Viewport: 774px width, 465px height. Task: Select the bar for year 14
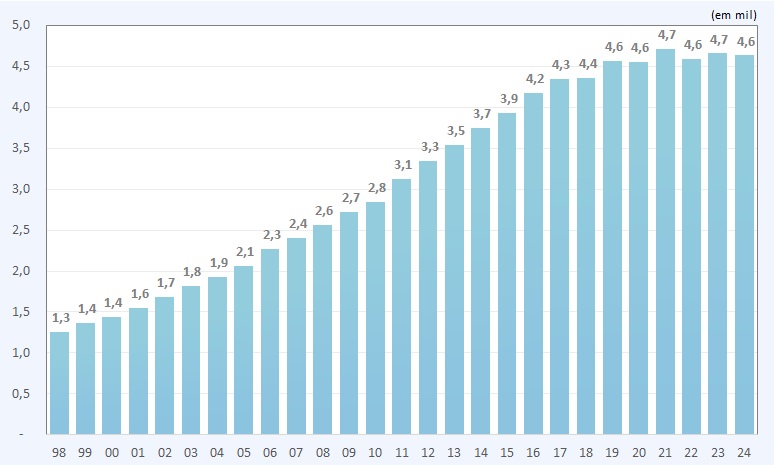pos(480,281)
